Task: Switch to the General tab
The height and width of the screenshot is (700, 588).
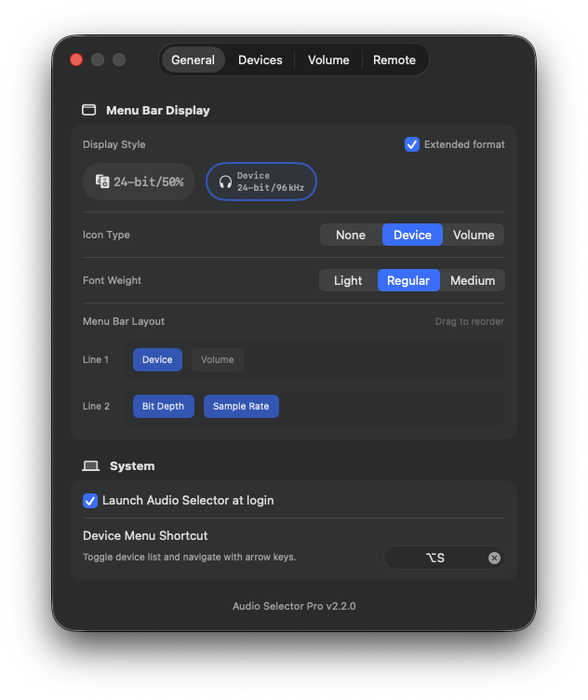Action: (193, 60)
